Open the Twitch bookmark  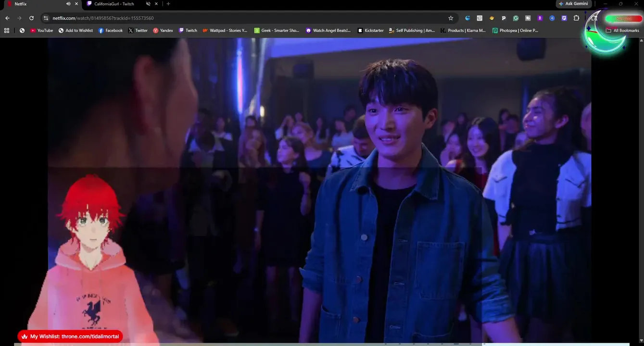coord(188,30)
